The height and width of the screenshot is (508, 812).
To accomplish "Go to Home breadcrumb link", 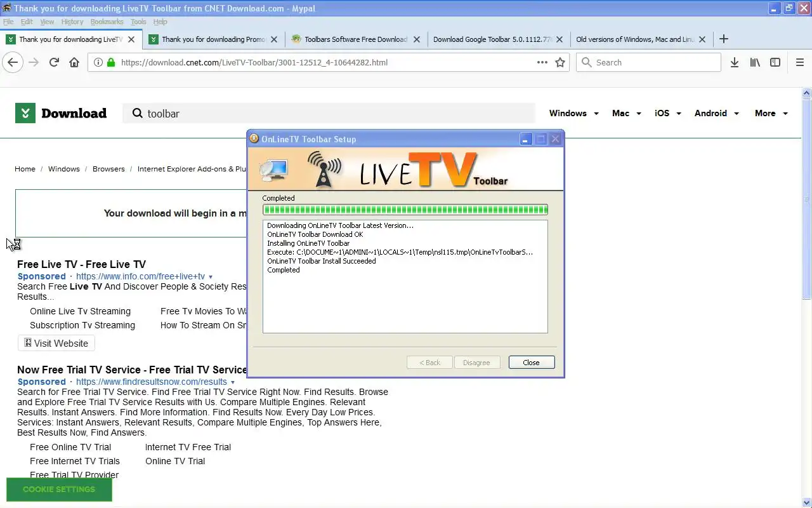I will [x=25, y=169].
